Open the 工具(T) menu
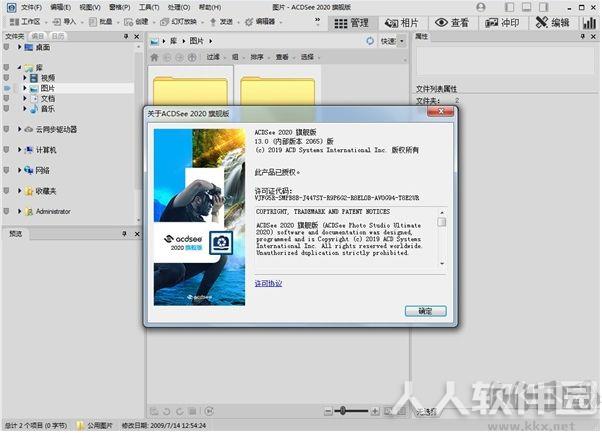 pos(149,7)
